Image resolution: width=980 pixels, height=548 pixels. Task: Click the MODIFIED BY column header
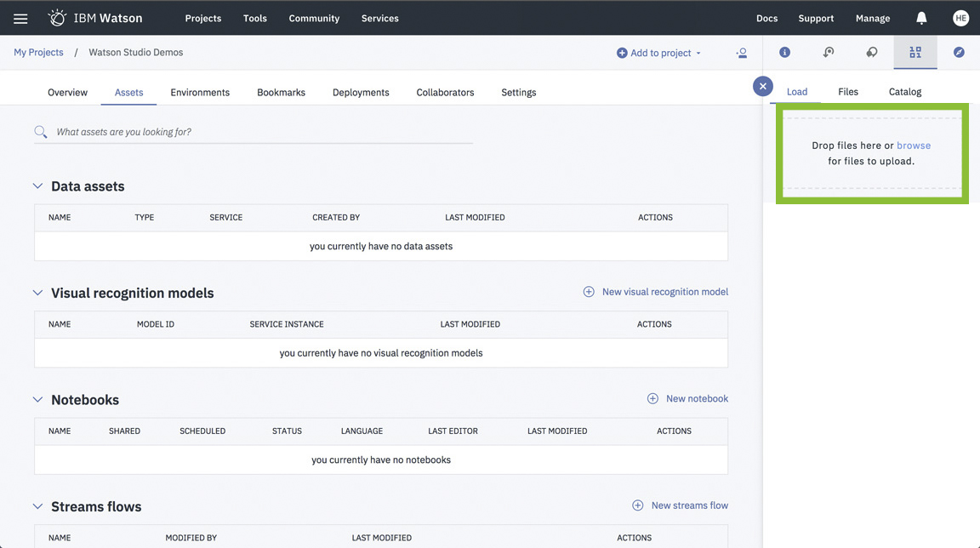pos(191,538)
